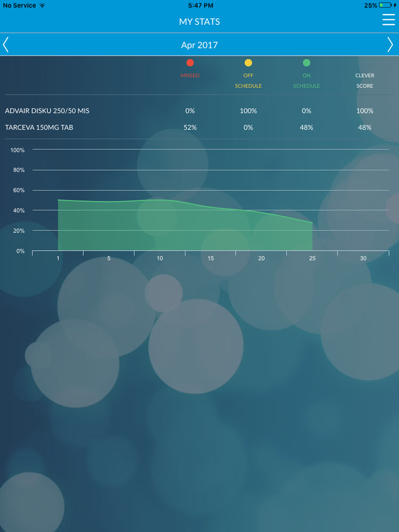The height and width of the screenshot is (532, 399).
Task: Tap the 5:47 PM clock
Action: coord(201,5)
